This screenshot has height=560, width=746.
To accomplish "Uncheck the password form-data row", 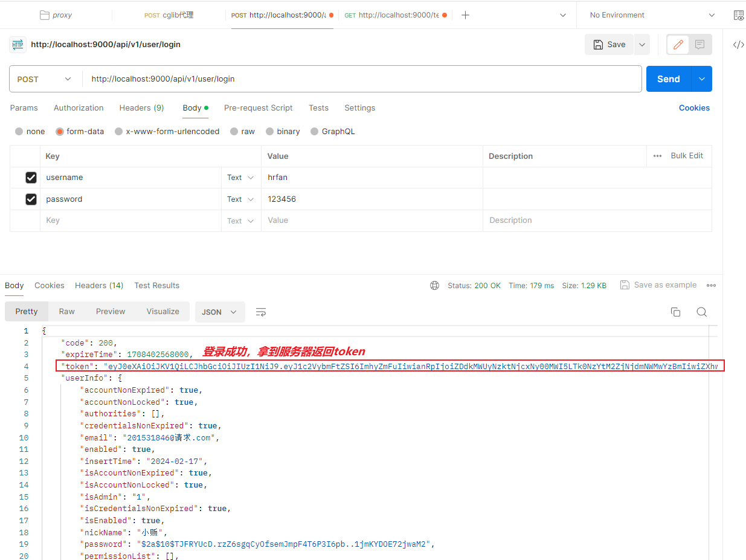I will pos(31,199).
